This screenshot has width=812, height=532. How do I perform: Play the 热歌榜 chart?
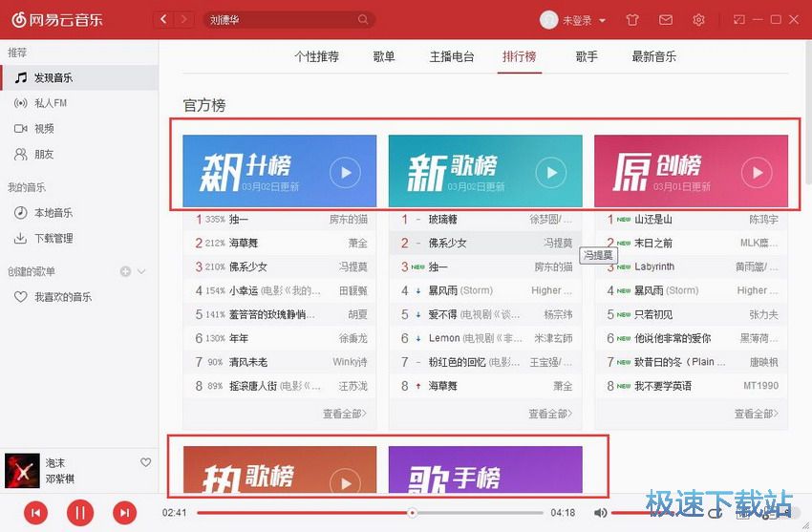point(346,481)
